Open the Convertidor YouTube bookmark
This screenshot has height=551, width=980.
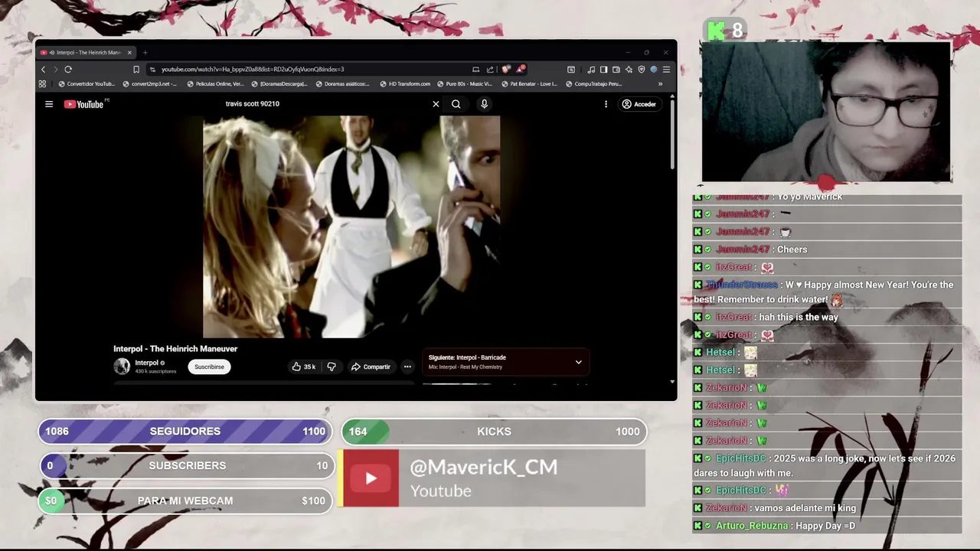point(87,84)
